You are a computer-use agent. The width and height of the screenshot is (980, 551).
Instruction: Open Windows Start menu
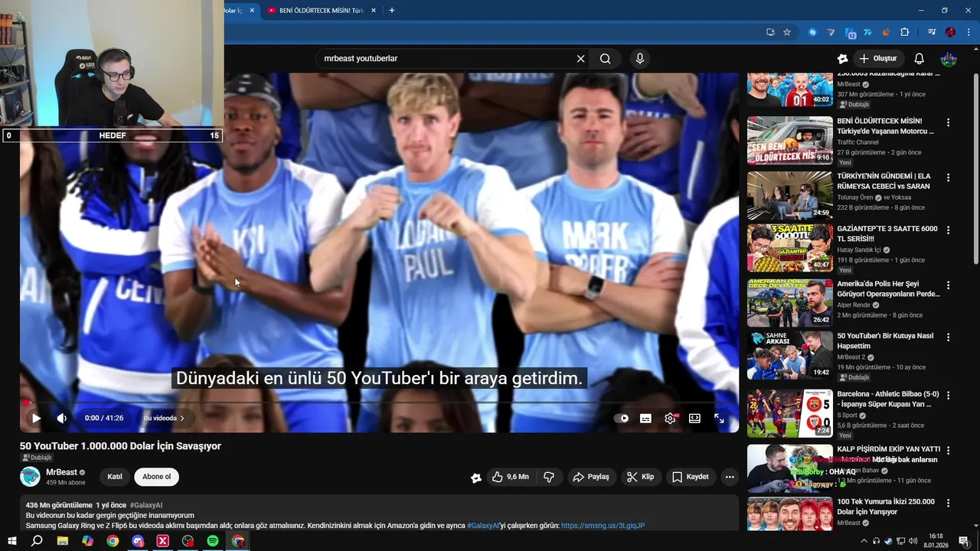[x=12, y=541]
